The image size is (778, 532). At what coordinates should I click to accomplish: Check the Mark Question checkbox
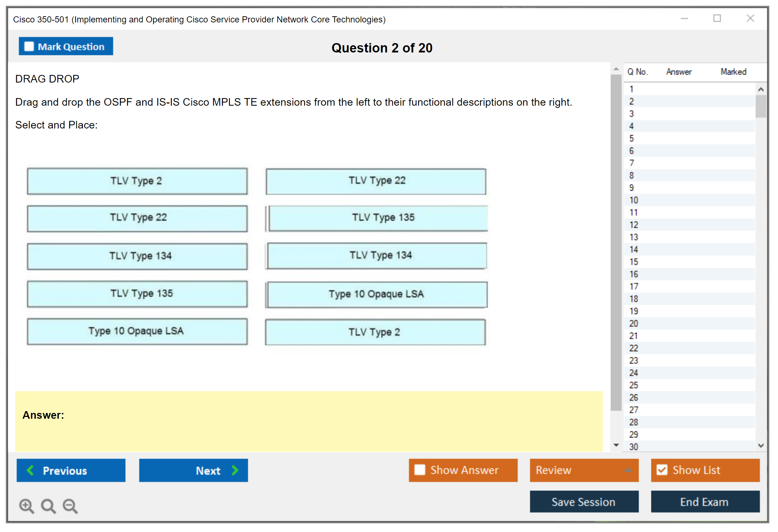click(29, 47)
